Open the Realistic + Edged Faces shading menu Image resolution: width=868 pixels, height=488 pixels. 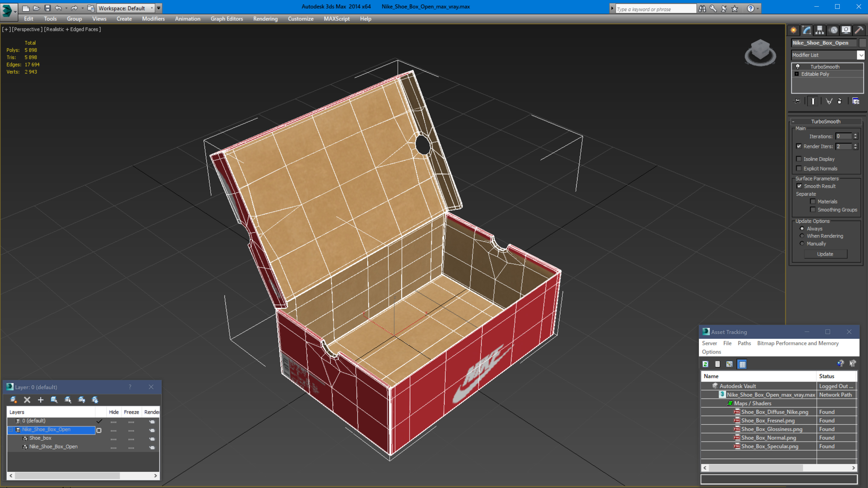pyautogui.click(x=72, y=29)
